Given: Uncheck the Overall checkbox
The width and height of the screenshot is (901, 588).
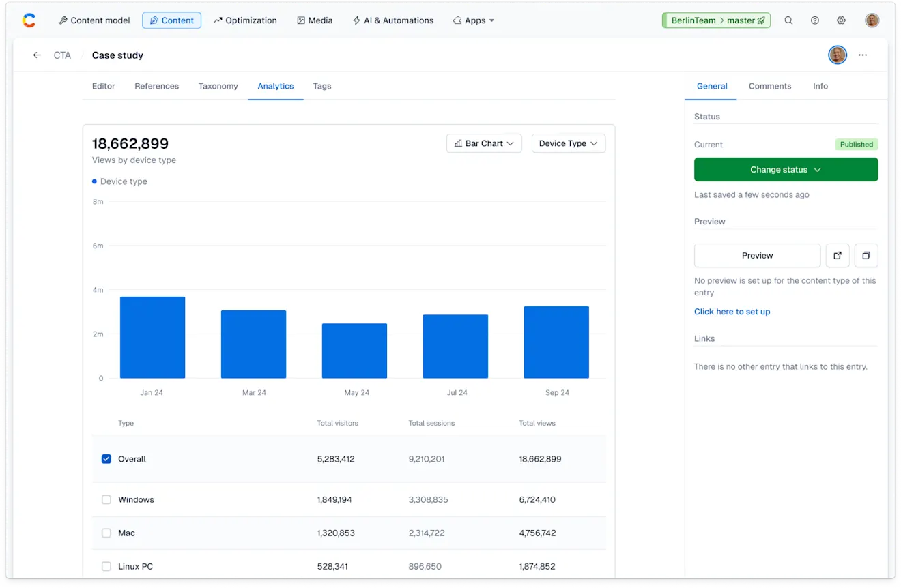Looking at the screenshot, I should tap(106, 459).
